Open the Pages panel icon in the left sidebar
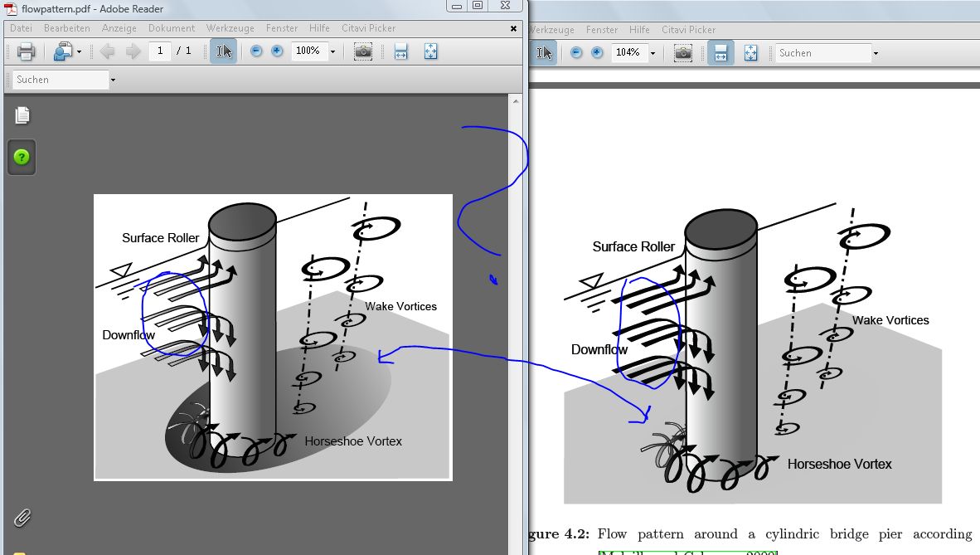The width and height of the screenshot is (980, 555). pos(22,115)
